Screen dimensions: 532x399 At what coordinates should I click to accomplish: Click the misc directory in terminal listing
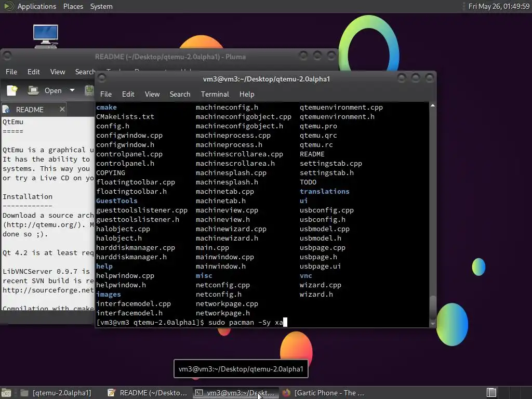click(x=204, y=276)
